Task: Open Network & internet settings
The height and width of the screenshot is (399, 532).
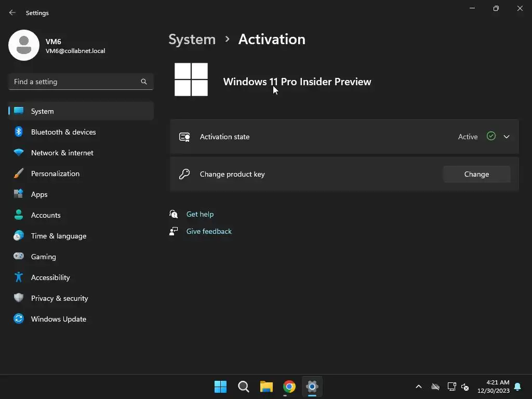Action: click(81, 153)
